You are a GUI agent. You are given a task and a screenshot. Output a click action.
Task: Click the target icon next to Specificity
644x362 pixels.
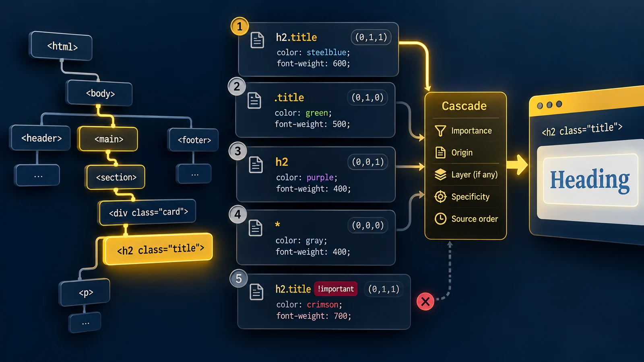440,197
